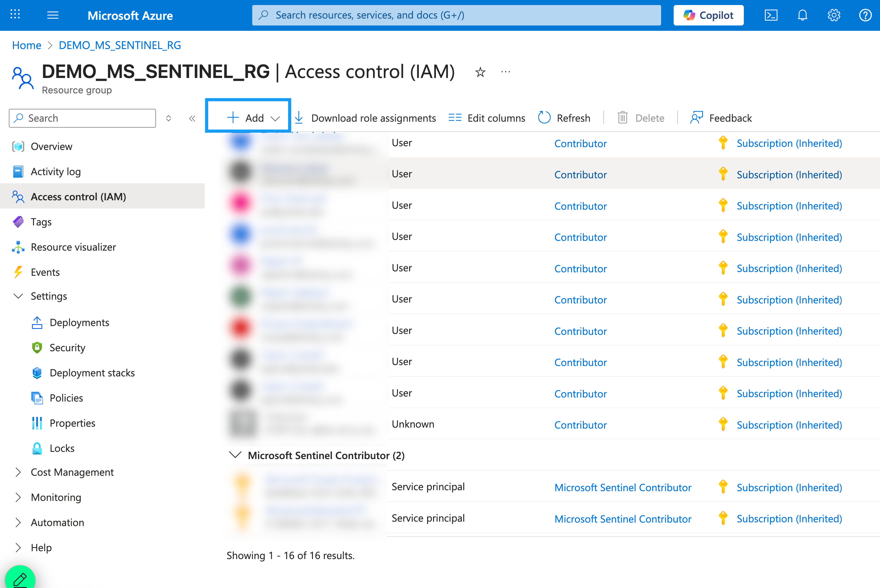This screenshot has height=588, width=880.
Task: Click the Refresh button
Action: 564,118
